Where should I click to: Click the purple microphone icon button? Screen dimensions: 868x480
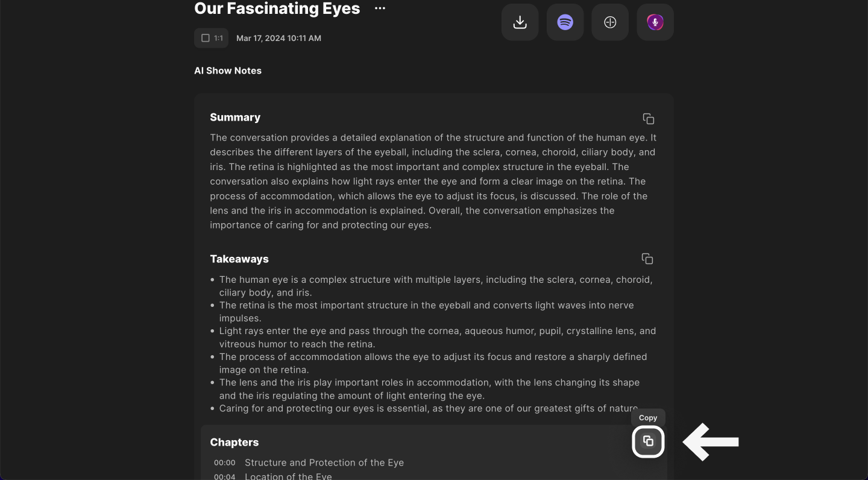(x=655, y=22)
